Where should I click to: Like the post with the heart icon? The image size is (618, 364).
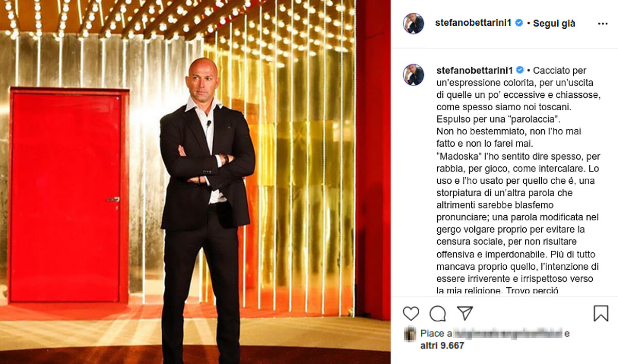[410, 314]
